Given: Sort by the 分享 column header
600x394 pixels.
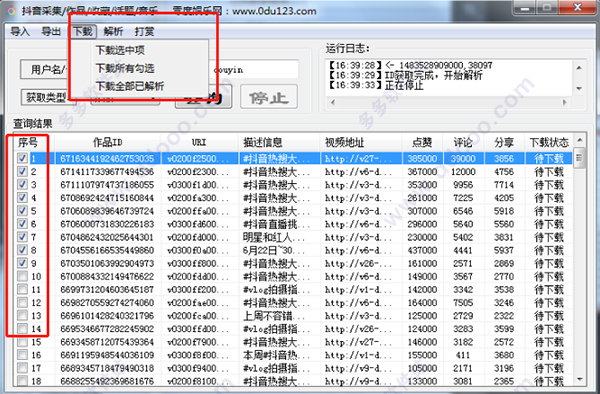Looking at the screenshot, I should point(504,143).
